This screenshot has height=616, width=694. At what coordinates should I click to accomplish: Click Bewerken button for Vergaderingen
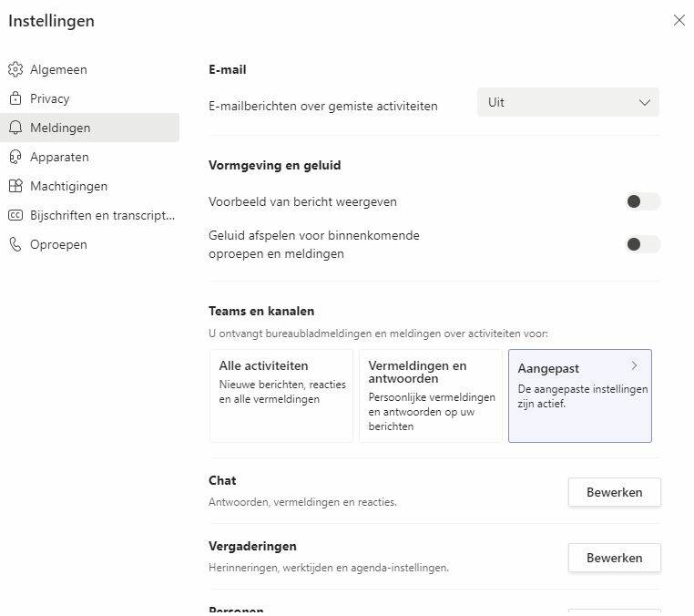coord(614,558)
